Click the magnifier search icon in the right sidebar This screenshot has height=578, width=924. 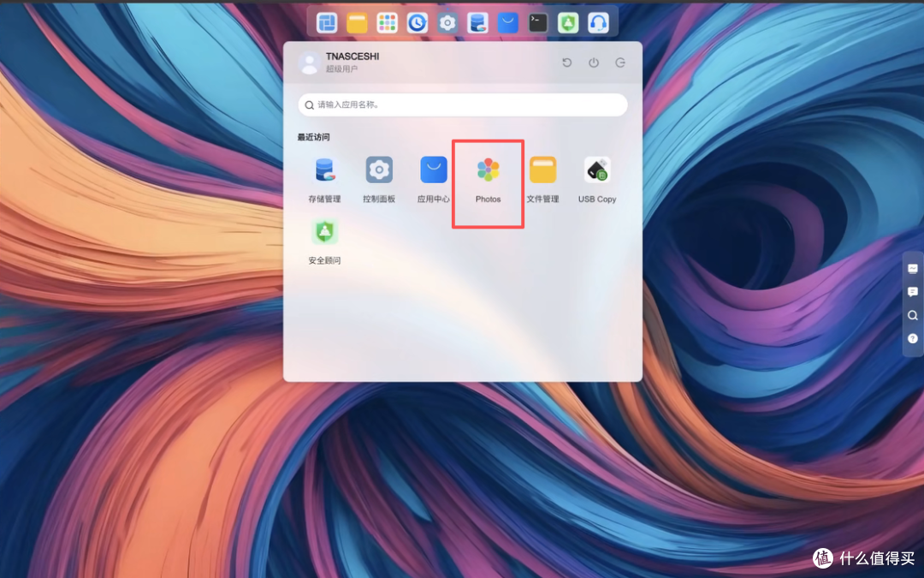[x=913, y=315]
